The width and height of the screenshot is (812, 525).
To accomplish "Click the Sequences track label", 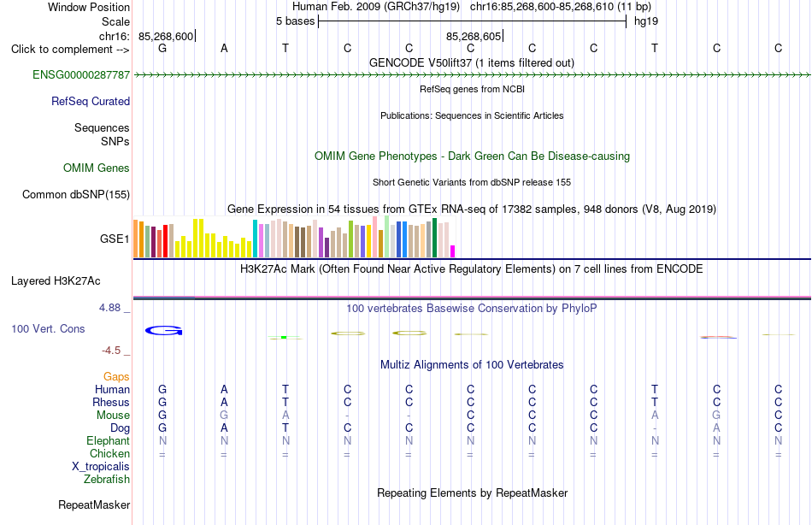I will [x=102, y=127].
